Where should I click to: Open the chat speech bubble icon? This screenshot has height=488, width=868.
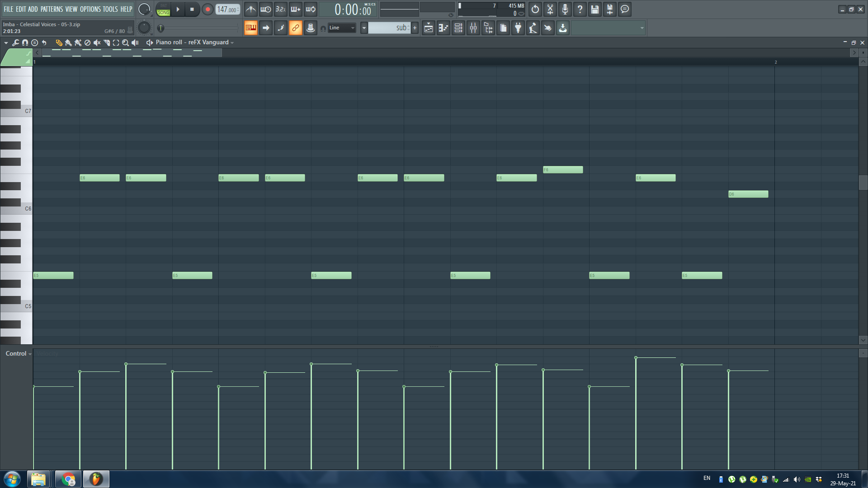click(x=625, y=9)
